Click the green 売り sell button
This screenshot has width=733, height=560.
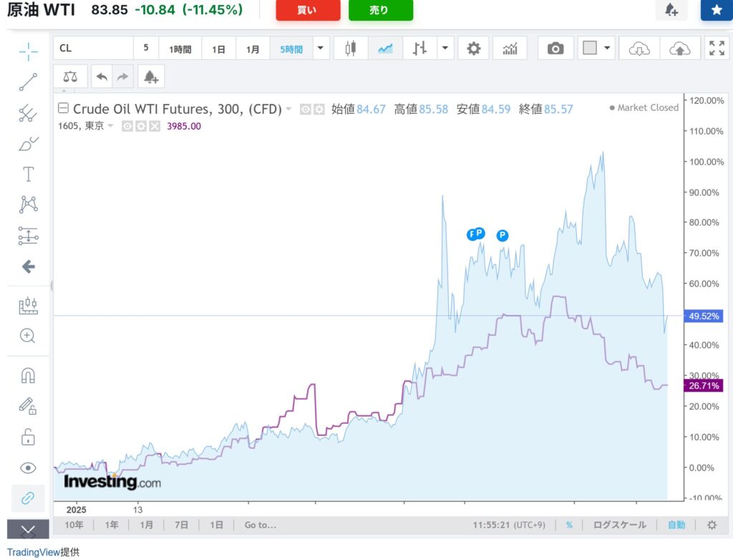coord(380,10)
